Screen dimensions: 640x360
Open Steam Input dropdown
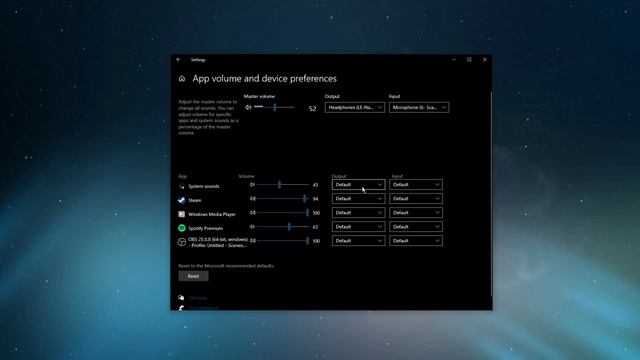[416, 199]
